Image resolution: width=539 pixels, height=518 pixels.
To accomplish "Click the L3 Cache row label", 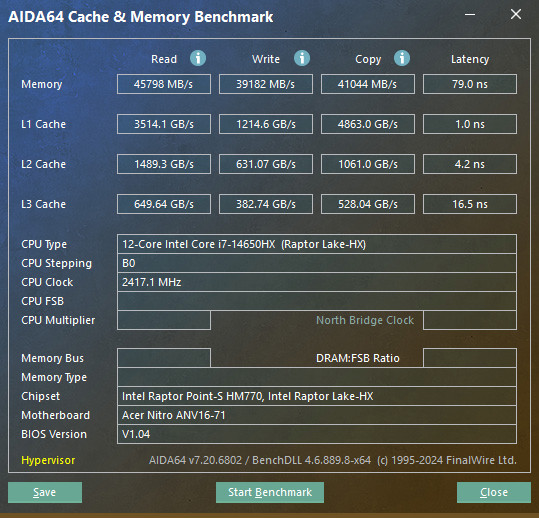I will tap(43, 204).
